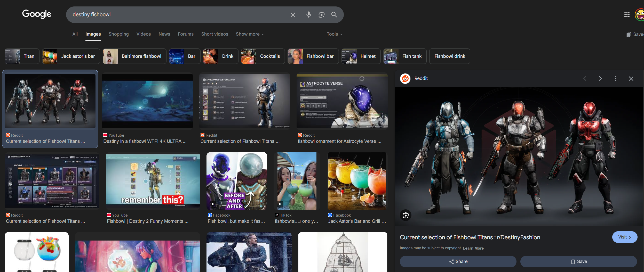Open underwater Destiny YouTube thumbnail
This screenshot has height=272, width=644.
pyautogui.click(x=147, y=101)
